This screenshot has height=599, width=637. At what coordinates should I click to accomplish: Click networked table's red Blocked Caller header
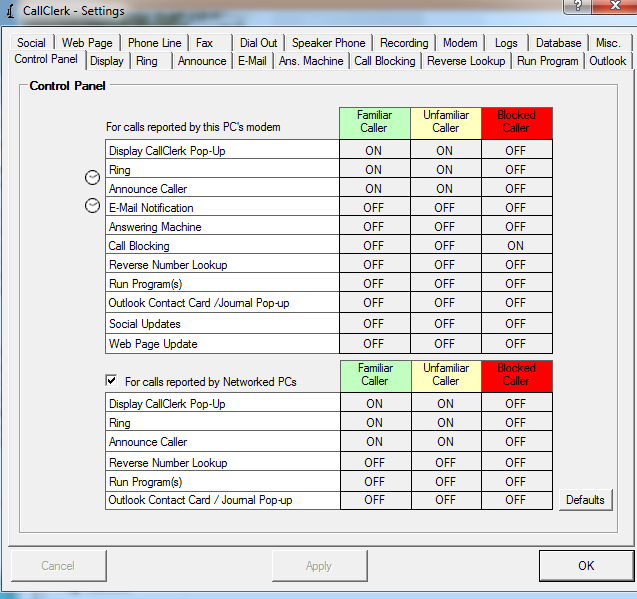coord(517,375)
